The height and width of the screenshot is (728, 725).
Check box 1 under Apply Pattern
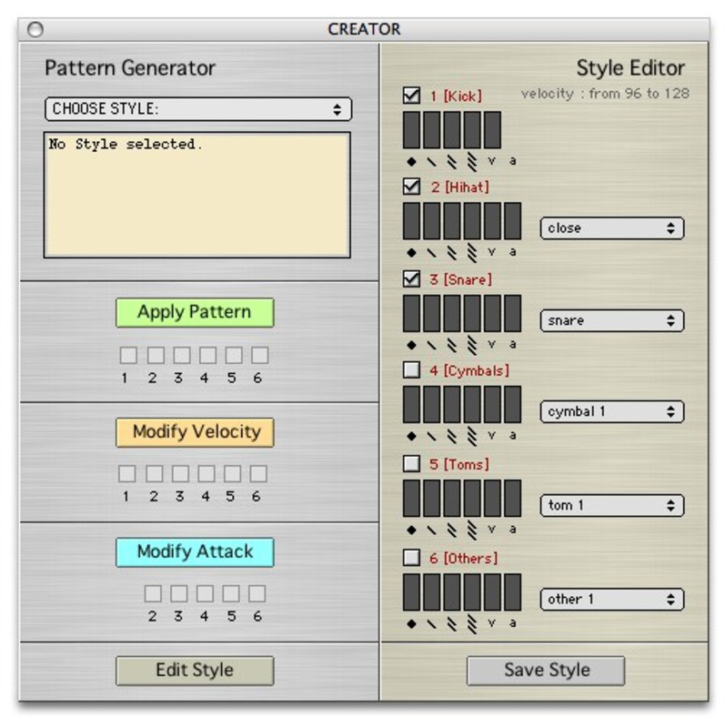pyautogui.click(x=128, y=355)
